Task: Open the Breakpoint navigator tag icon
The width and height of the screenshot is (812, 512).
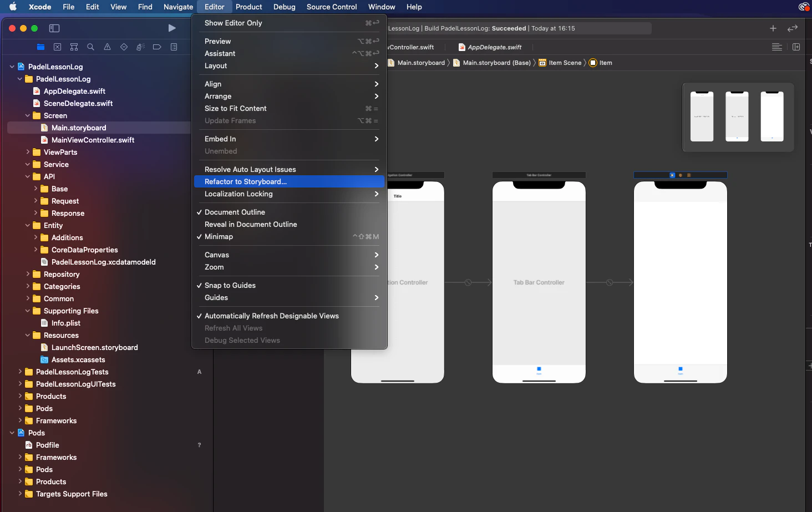Action: (157, 47)
